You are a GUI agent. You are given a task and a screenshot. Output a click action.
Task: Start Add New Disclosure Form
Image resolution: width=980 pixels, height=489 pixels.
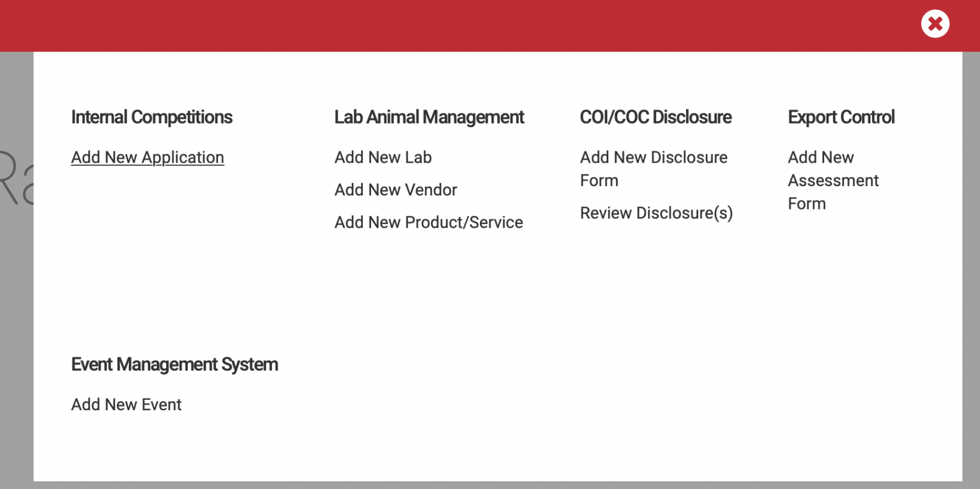[654, 169]
